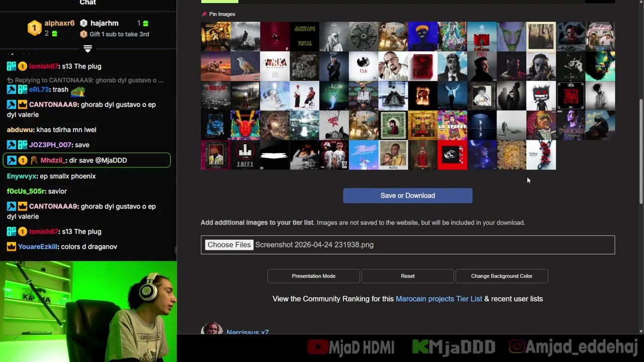Pick the burning frame on black cover

click(423, 96)
